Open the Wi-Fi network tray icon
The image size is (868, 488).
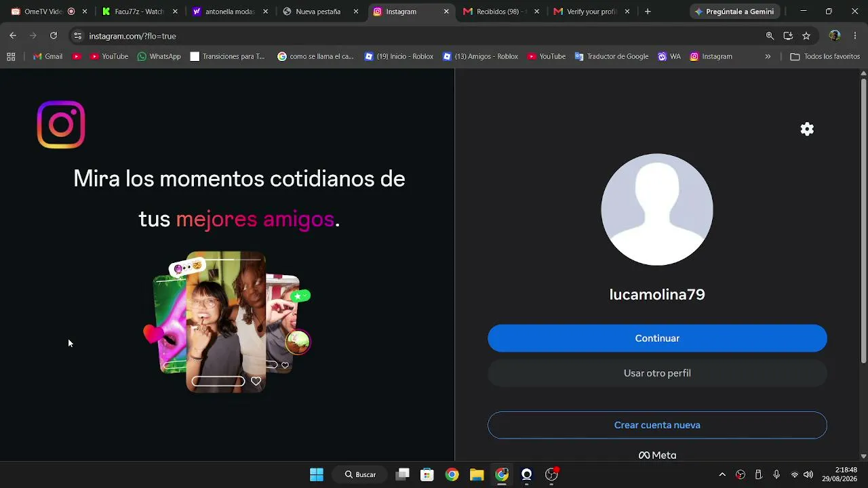click(x=795, y=474)
